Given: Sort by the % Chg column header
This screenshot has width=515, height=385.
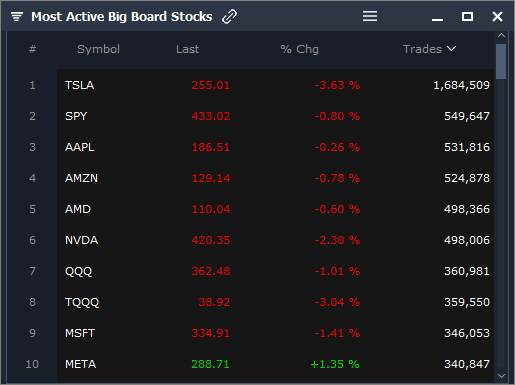Looking at the screenshot, I should [299, 49].
